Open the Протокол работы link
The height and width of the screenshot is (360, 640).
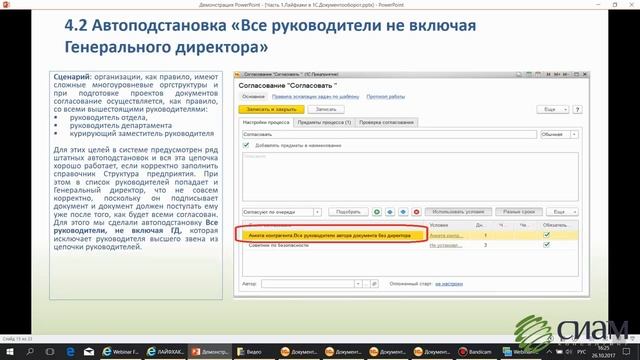pos(386,97)
